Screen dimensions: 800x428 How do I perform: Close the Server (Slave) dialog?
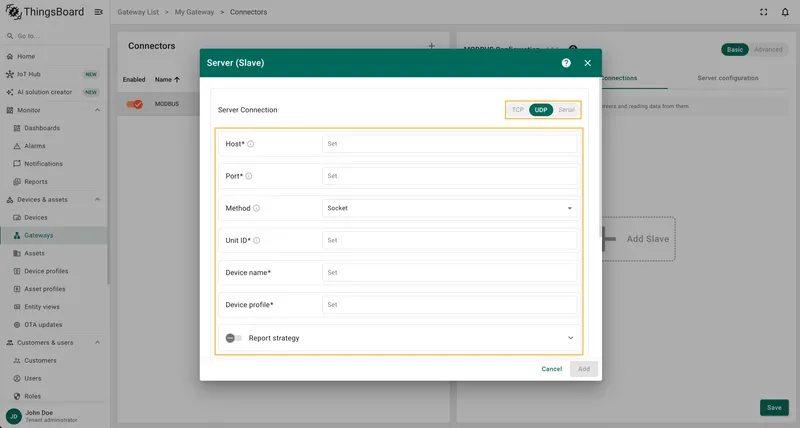pos(588,63)
